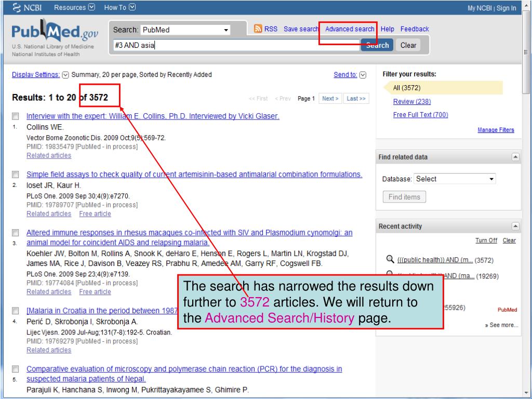Click See more in Recent activity
Viewport: 532px width, 399px height.
click(501, 325)
